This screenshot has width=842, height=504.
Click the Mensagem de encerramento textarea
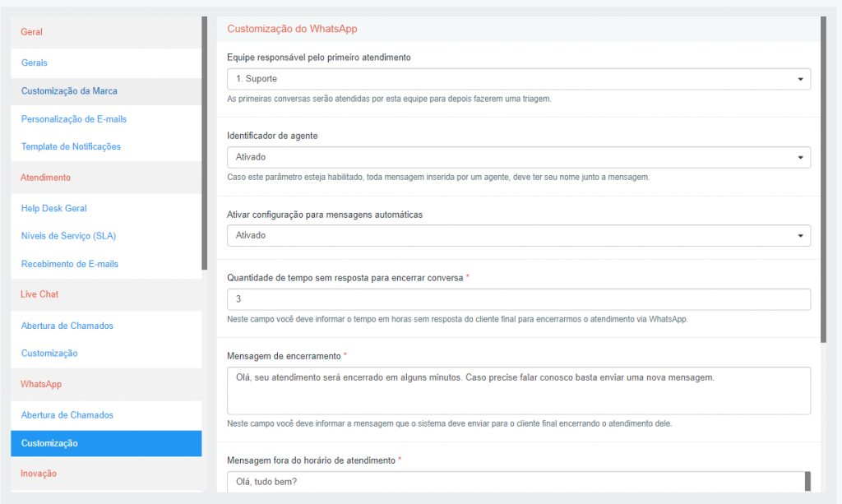click(x=519, y=391)
